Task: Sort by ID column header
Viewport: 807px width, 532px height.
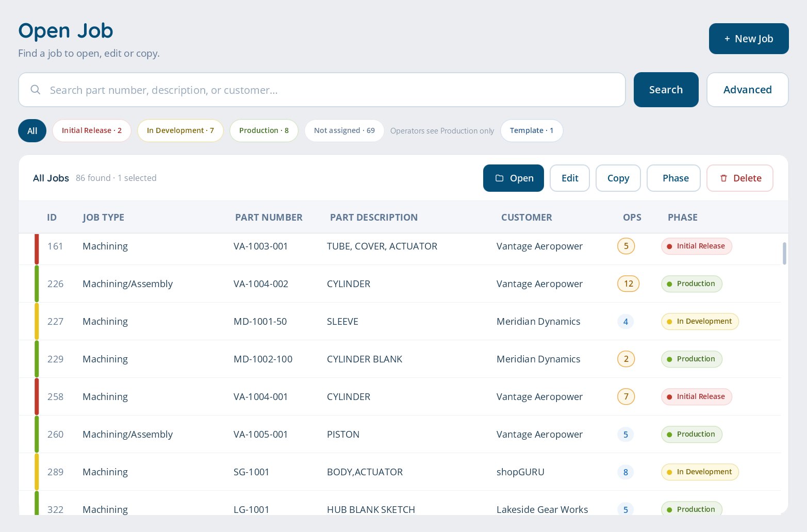Action: point(52,218)
